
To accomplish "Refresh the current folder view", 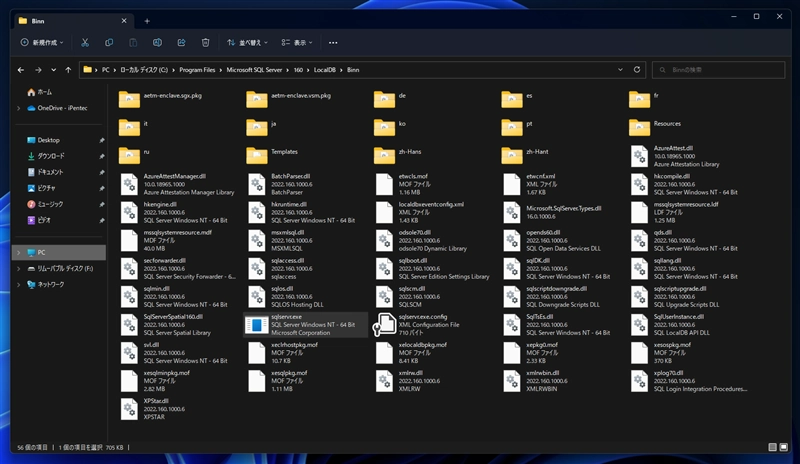I will 637,70.
